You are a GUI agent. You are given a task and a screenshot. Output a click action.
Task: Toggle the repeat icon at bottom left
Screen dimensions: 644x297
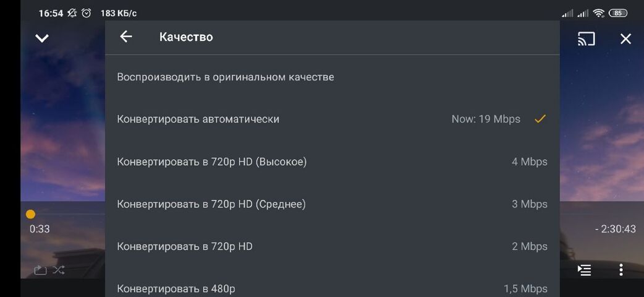[40, 270]
